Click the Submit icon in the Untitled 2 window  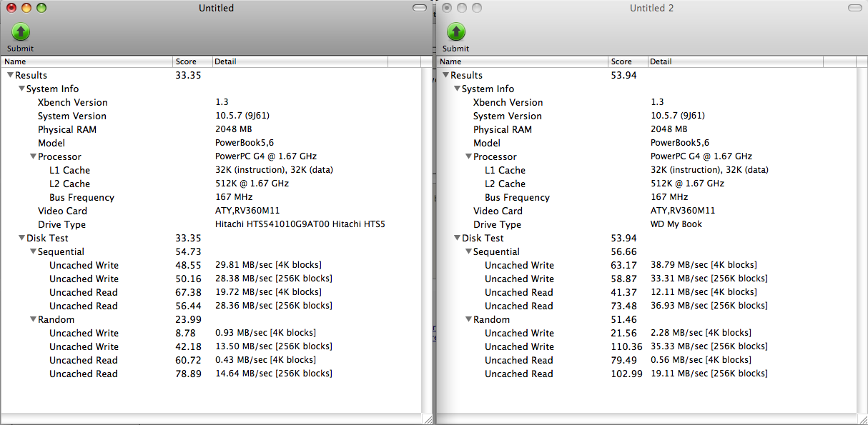pyautogui.click(x=456, y=31)
